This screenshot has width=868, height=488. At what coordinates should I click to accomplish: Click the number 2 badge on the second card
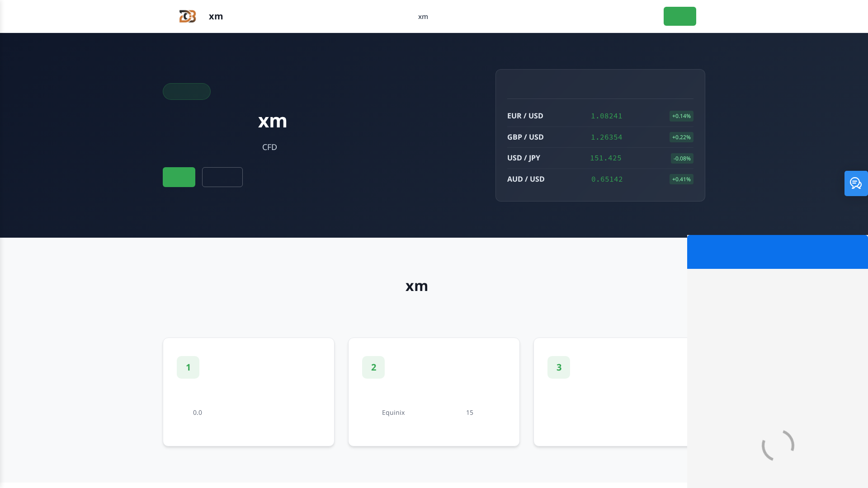click(x=373, y=367)
